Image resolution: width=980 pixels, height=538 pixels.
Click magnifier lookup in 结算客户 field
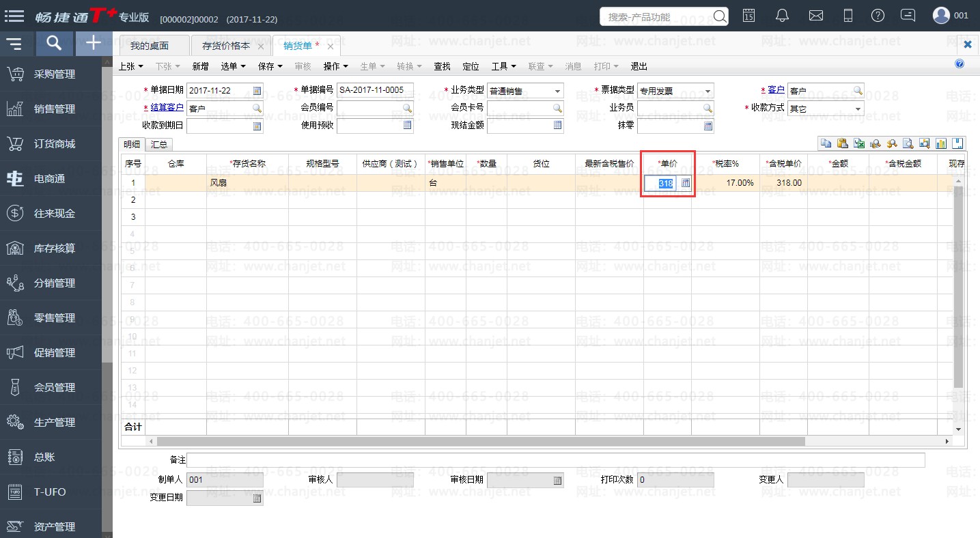coord(257,109)
